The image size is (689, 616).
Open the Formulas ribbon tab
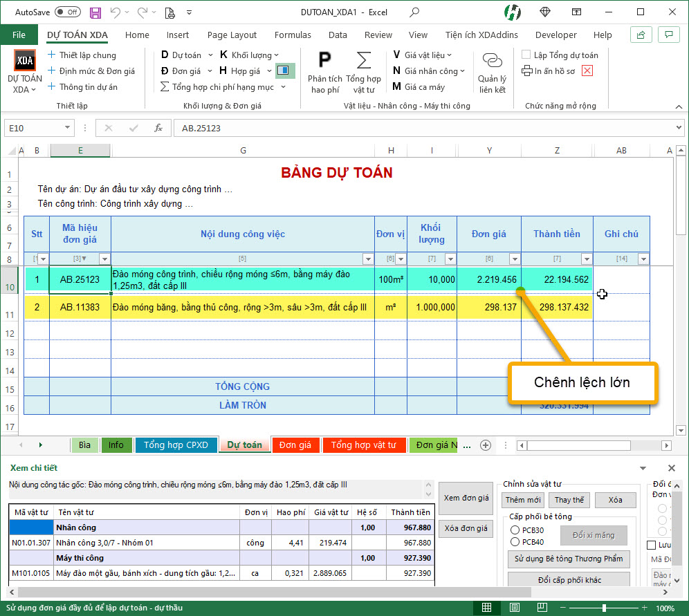[293, 35]
